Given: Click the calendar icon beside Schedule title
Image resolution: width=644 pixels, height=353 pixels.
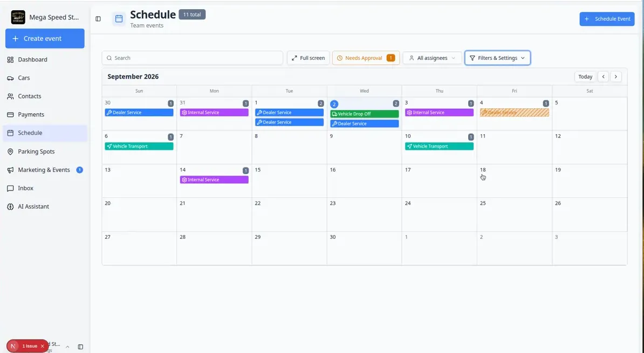Looking at the screenshot, I should click(119, 19).
